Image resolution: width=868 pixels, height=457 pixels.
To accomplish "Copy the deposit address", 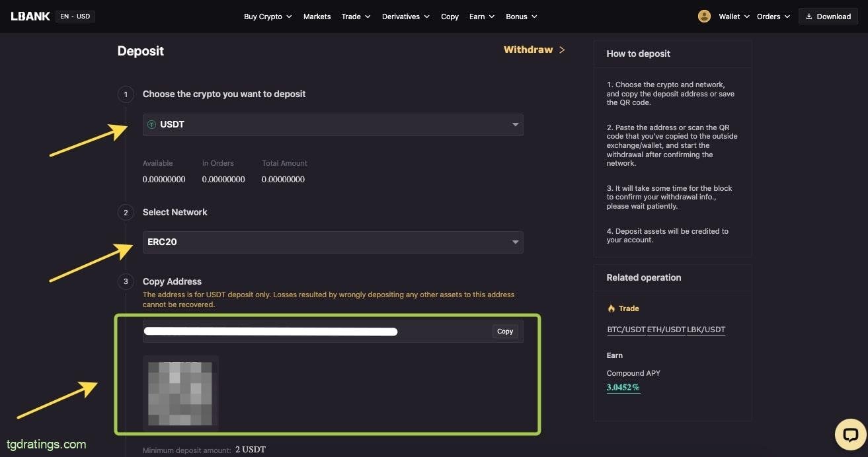I will 505,332.
